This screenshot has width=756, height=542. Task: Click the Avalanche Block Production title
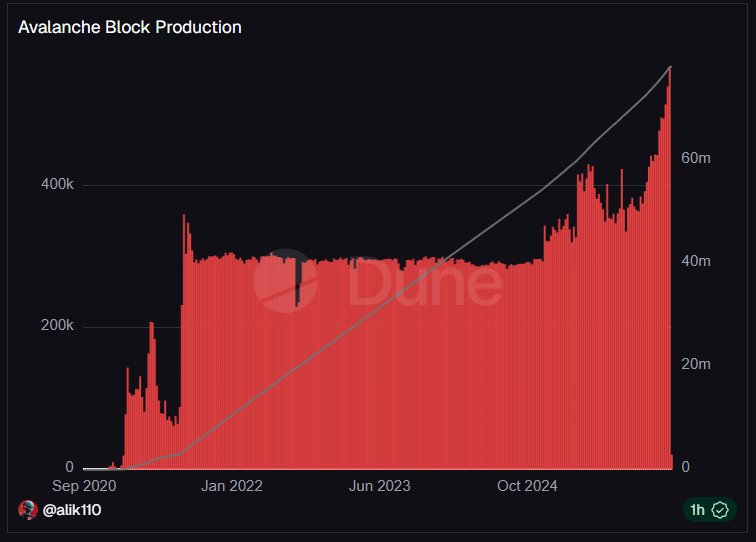[x=130, y=27]
